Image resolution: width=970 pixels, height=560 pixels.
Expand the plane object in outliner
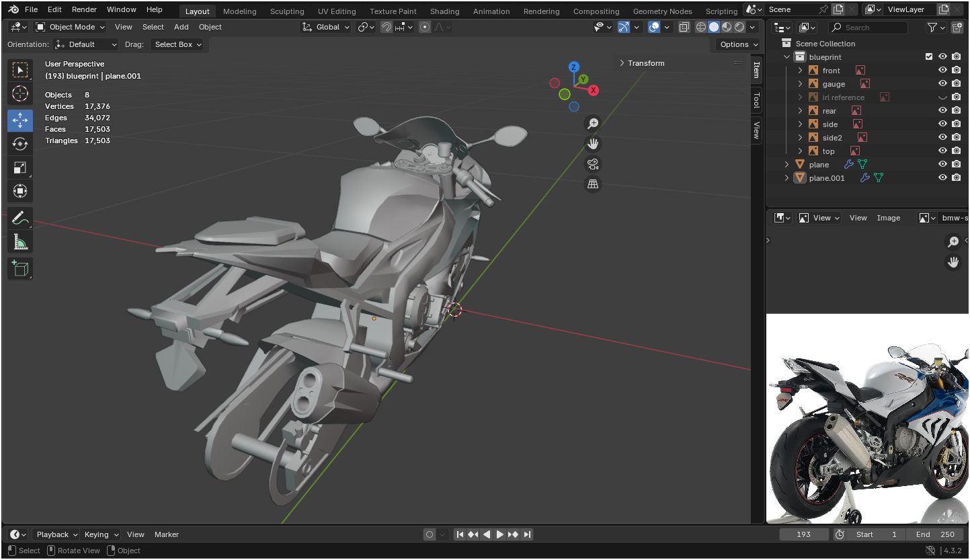(x=786, y=165)
